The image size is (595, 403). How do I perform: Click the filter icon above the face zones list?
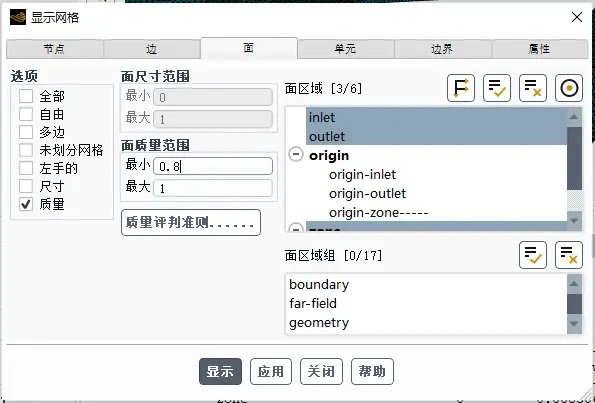(x=461, y=88)
